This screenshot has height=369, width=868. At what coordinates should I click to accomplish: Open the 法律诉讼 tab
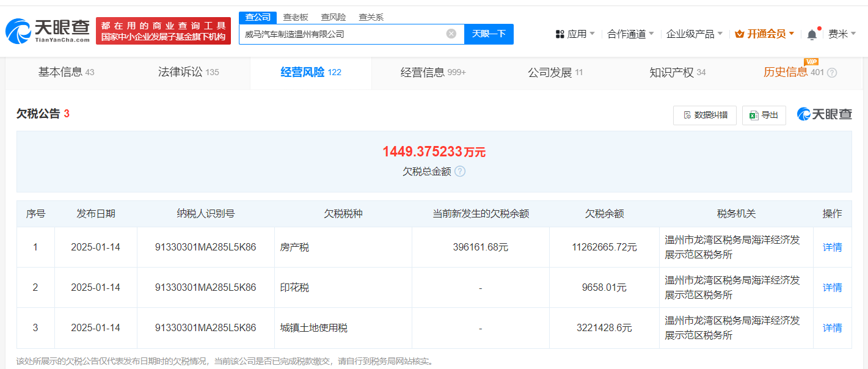[188, 73]
